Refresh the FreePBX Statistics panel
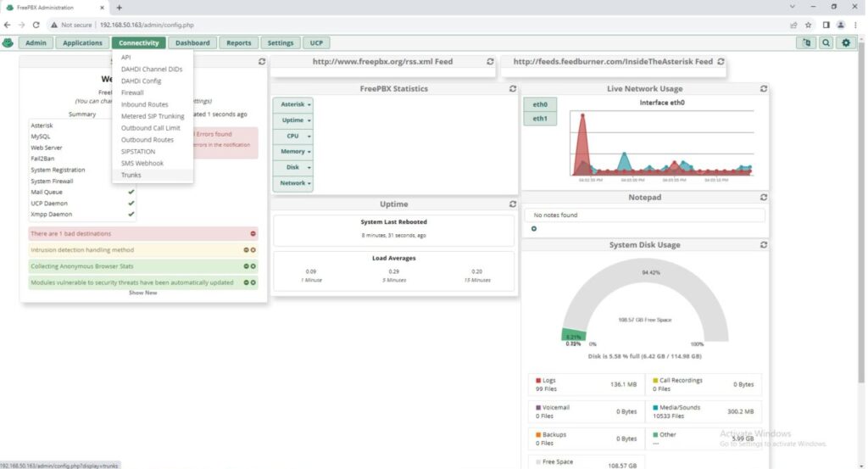Screen dimensions: 868x469 click(x=513, y=88)
